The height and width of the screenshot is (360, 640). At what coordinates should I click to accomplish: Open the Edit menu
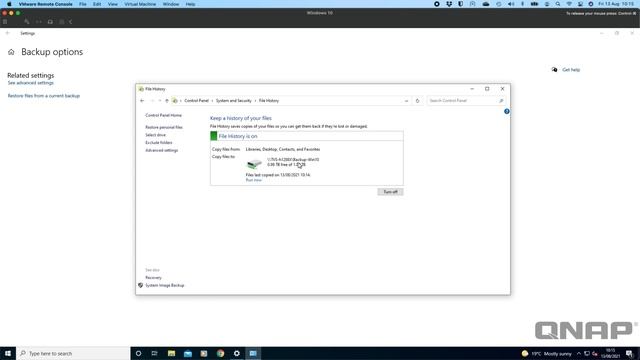97,4
